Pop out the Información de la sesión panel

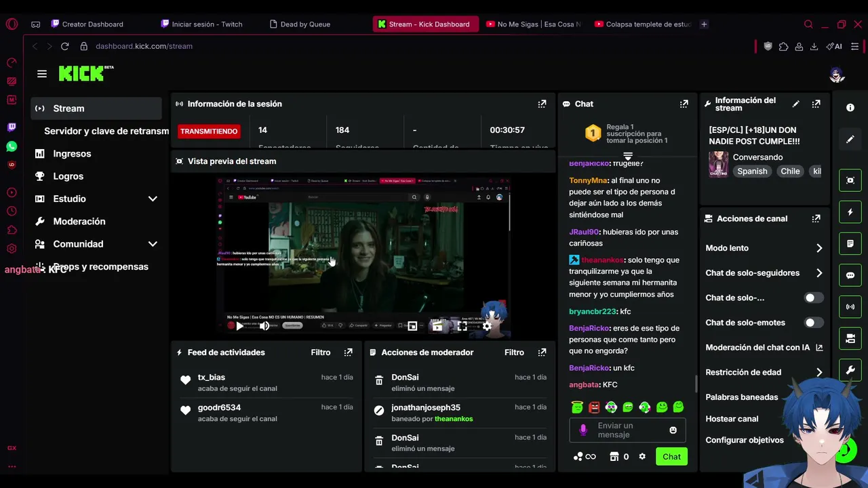tap(542, 104)
